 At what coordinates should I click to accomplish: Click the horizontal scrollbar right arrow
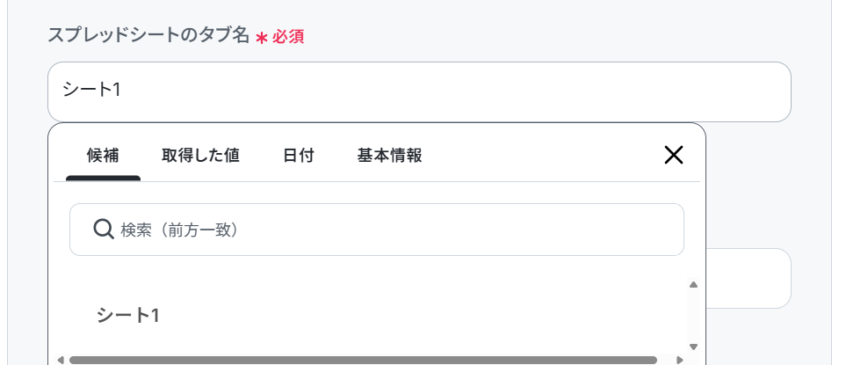point(680,360)
